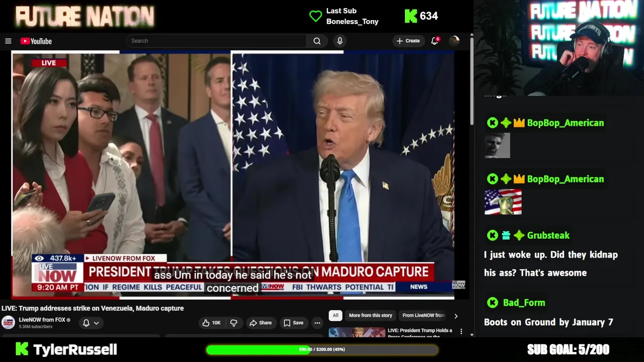Open LiveNOW from FOX channel avatar
644x362 pixels.
8,322
